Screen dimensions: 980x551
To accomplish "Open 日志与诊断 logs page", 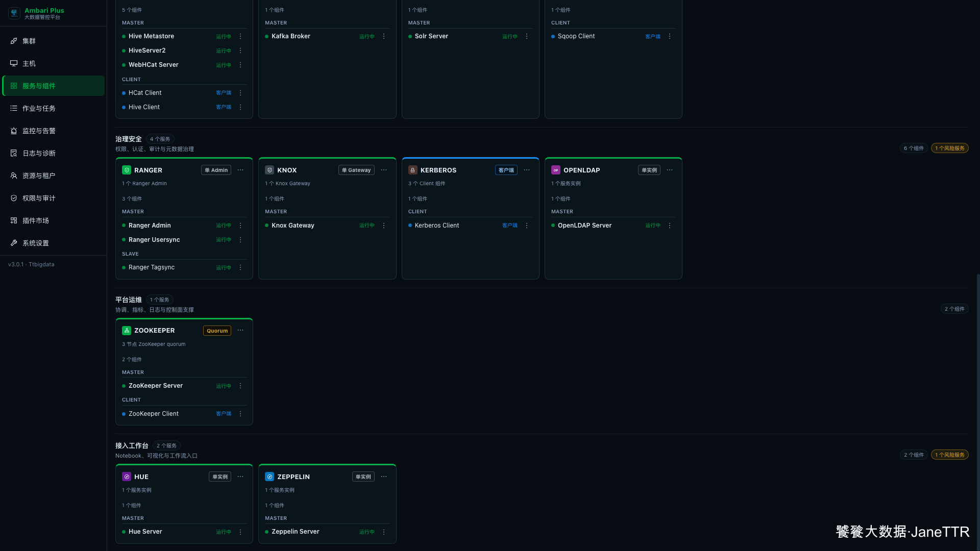I will [53, 153].
